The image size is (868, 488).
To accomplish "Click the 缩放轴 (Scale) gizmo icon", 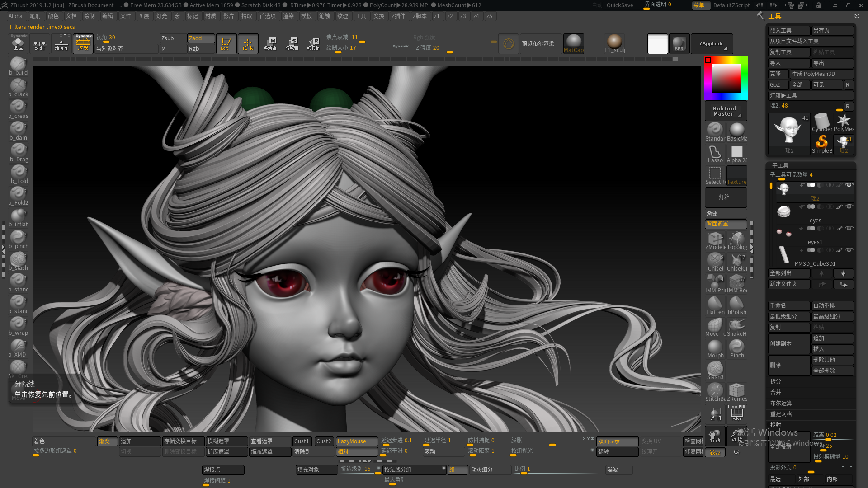I will (x=292, y=44).
